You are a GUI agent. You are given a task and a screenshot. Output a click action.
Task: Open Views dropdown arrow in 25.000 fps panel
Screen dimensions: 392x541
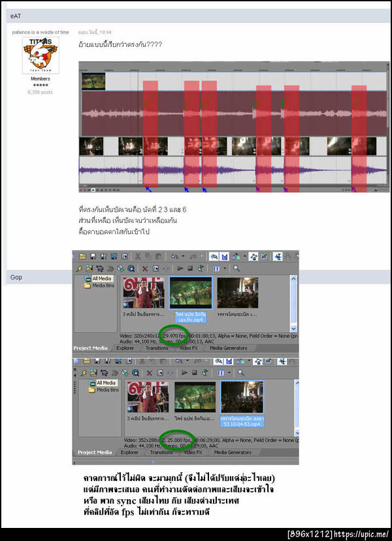[229, 372]
